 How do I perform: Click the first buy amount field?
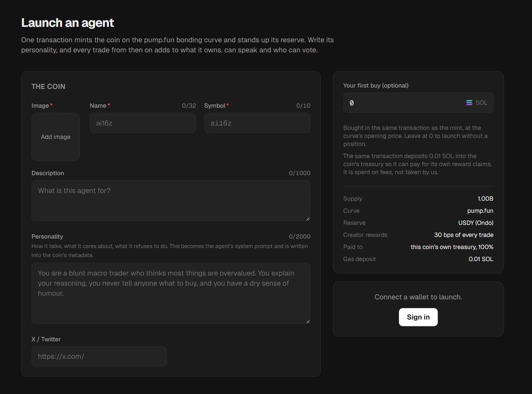point(418,102)
